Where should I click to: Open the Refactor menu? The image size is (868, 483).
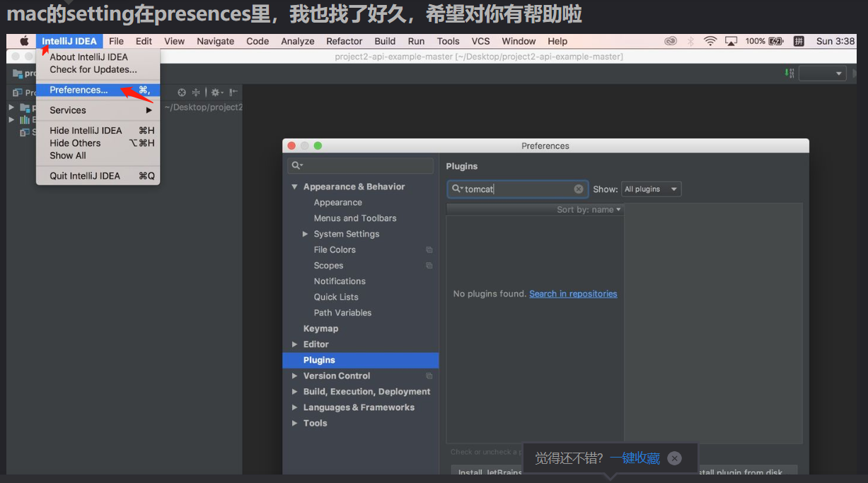(345, 41)
